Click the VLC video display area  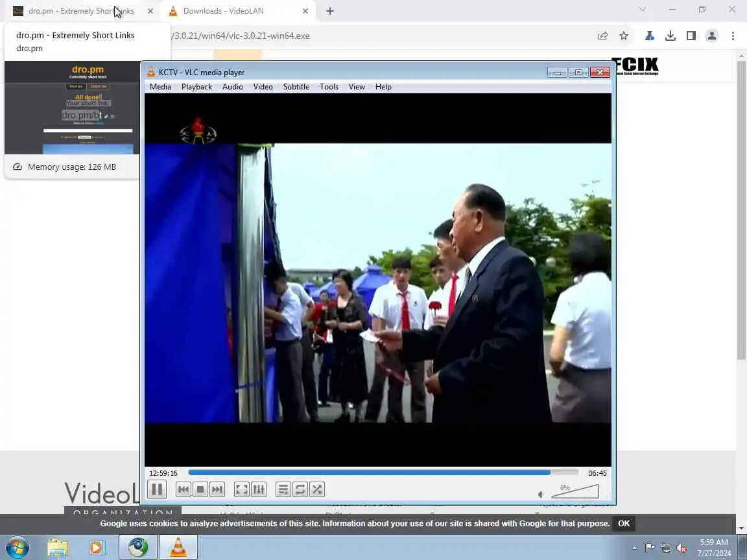click(x=378, y=279)
